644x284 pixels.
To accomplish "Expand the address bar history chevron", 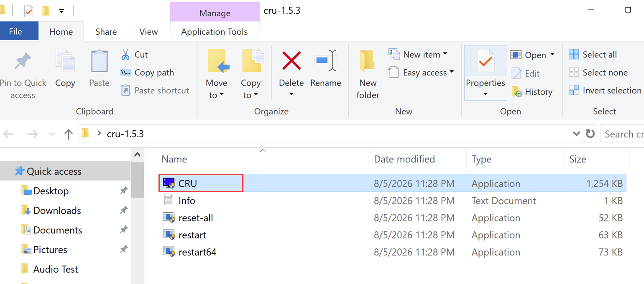I will [576, 134].
